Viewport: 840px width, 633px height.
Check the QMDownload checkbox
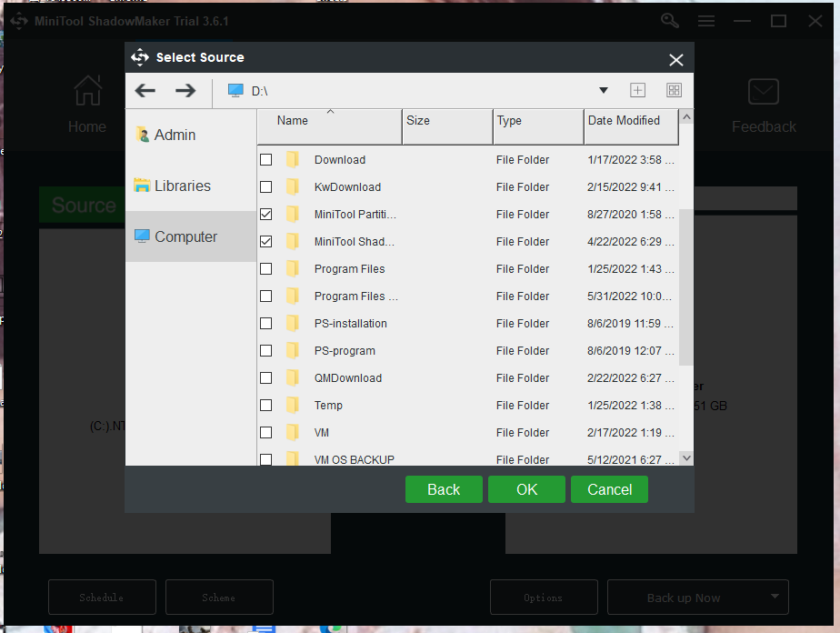(x=265, y=378)
